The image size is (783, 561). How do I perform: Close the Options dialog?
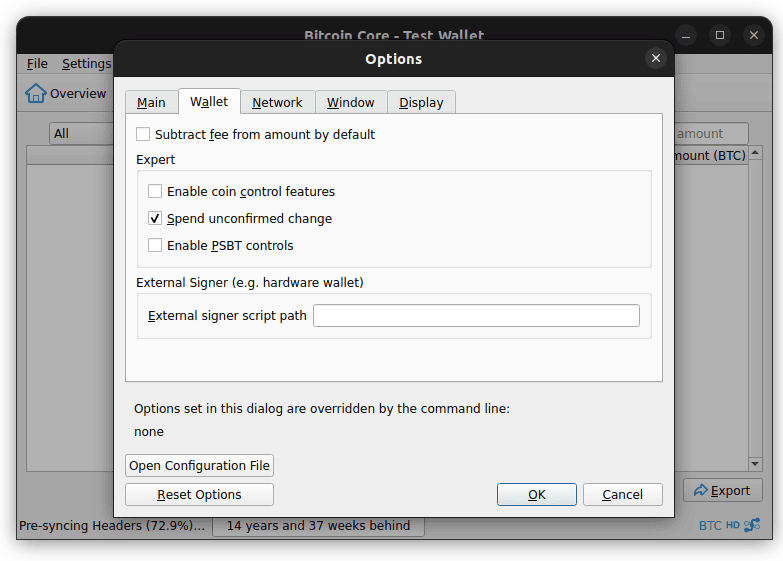(656, 58)
